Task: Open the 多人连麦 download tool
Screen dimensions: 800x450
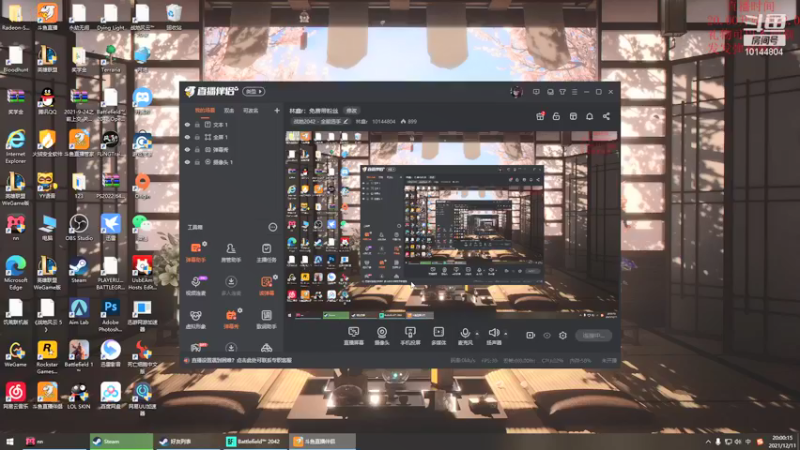Action: coord(231,286)
